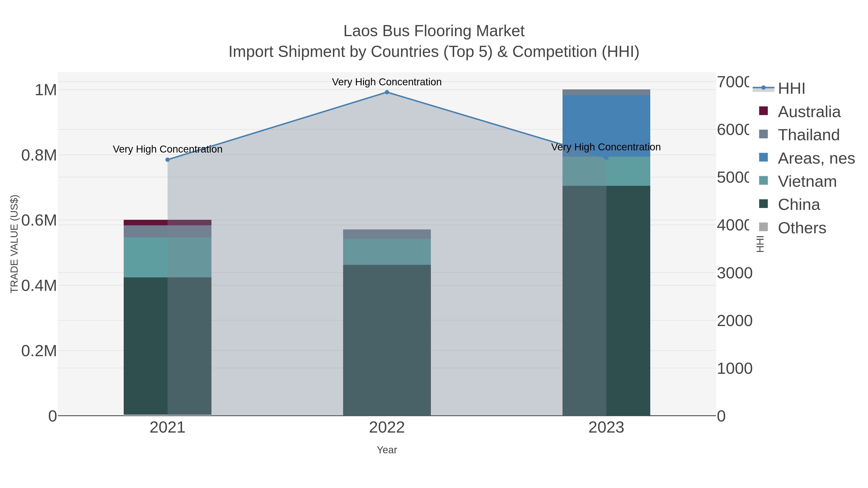Toggle Areas, nes series in legend

click(x=807, y=158)
